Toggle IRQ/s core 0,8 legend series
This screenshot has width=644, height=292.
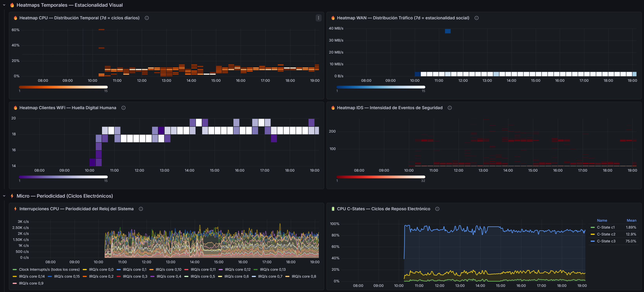point(304,276)
